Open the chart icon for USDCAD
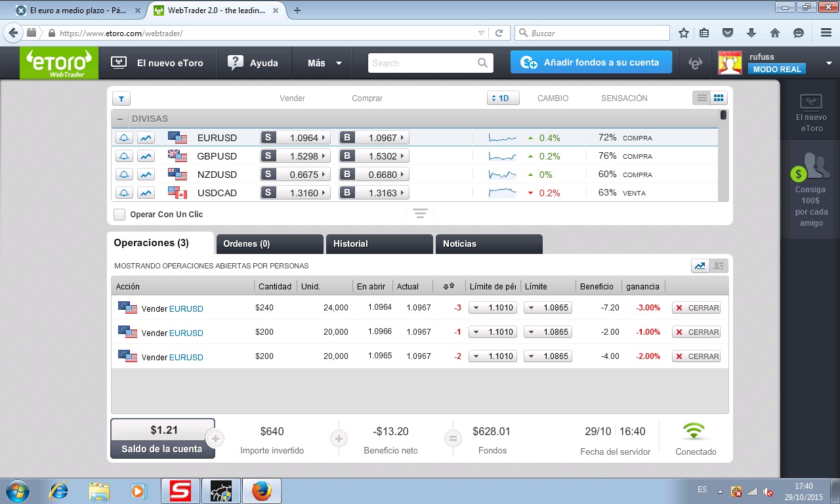Screen dimensions: 840x504 coord(146,193)
